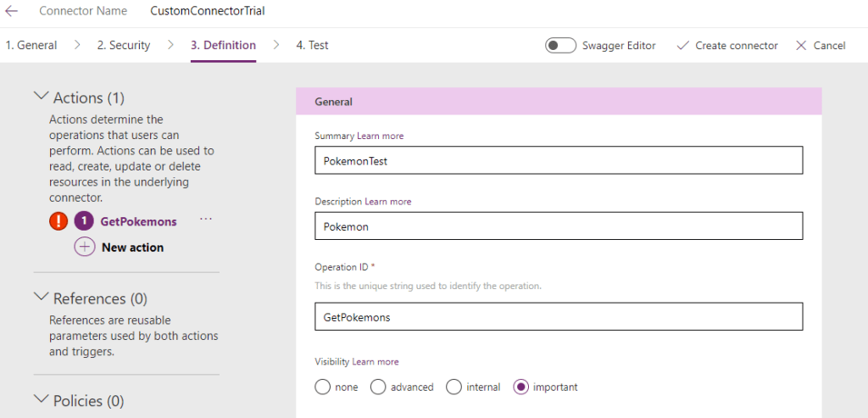Open Learn more link beside Summary
This screenshot has width=868, height=418.
click(x=381, y=136)
